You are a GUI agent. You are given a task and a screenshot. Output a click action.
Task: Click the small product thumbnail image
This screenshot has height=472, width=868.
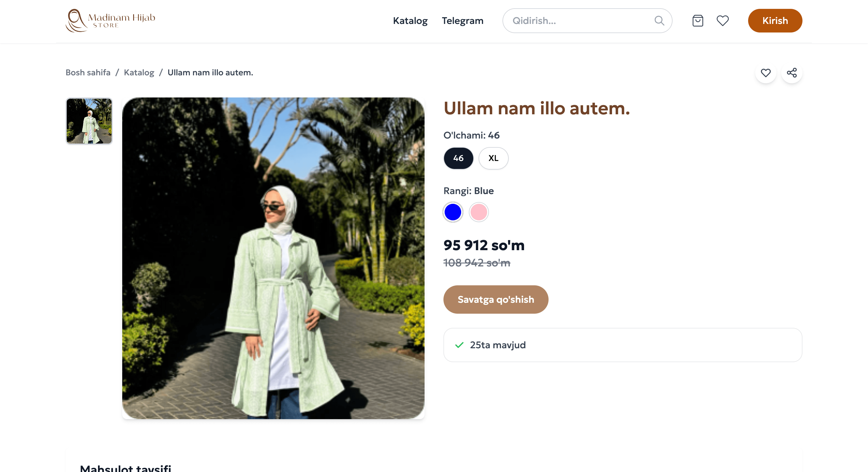[x=89, y=121]
